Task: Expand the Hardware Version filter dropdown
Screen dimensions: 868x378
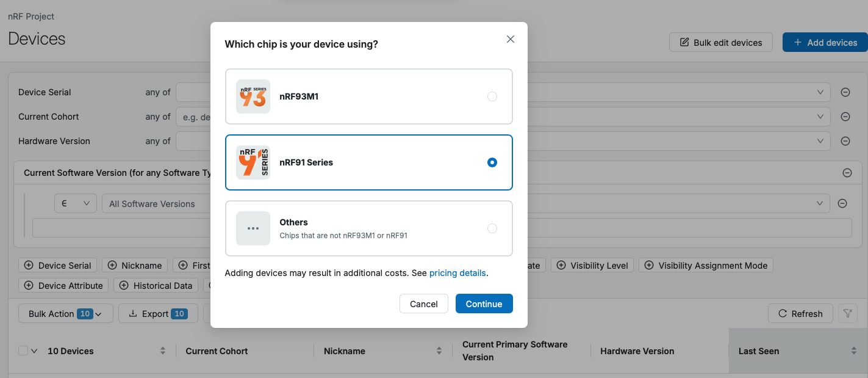Action: click(x=820, y=141)
